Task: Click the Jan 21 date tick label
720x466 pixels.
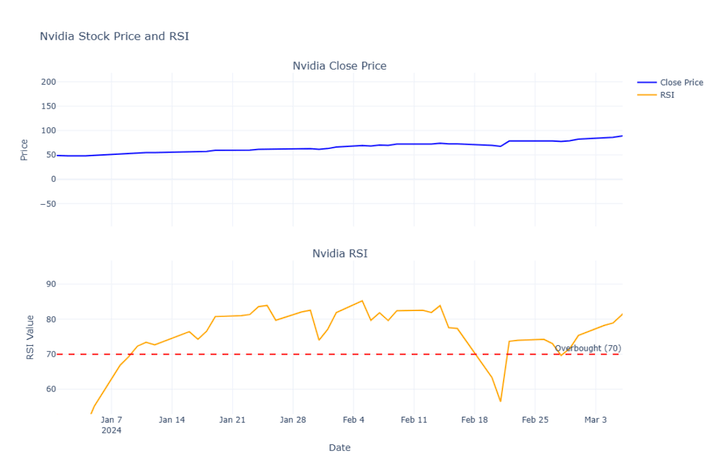Action: click(232, 420)
